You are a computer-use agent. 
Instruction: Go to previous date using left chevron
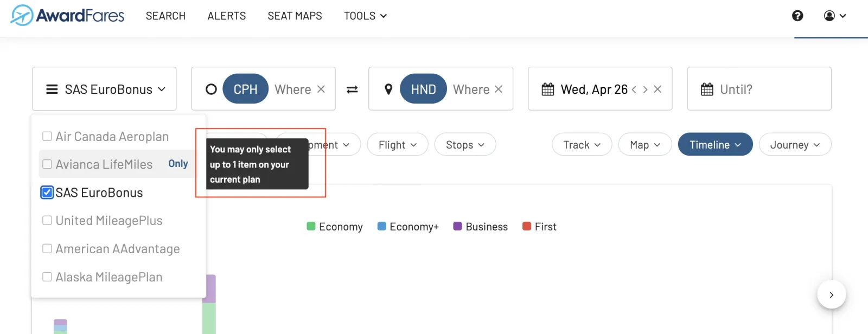click(x=634, y=89)
